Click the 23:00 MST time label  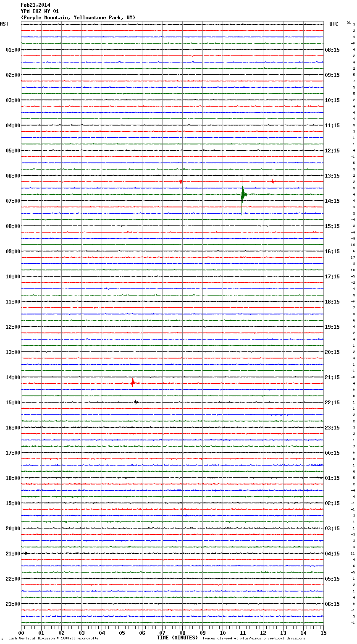pos(13,604)
